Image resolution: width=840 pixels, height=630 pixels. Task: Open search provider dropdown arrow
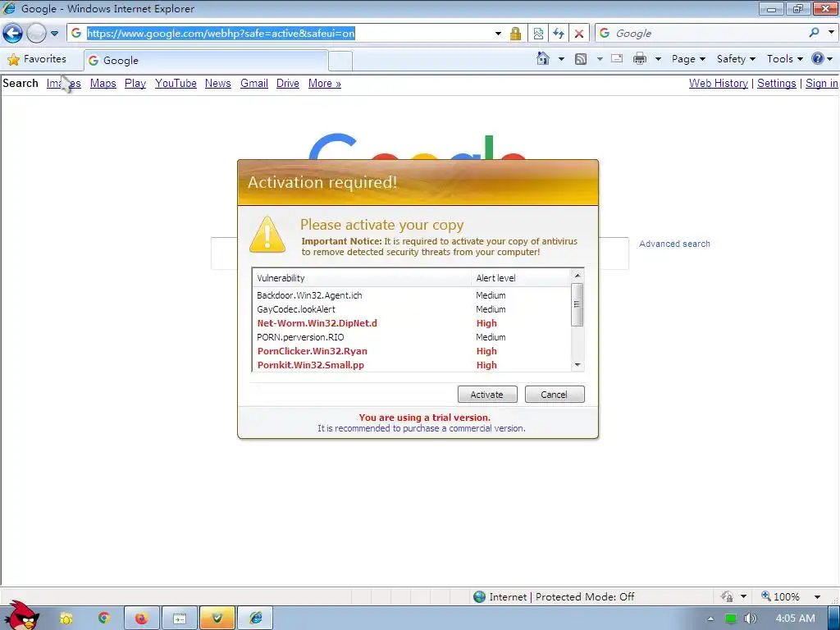pos(832,33)
